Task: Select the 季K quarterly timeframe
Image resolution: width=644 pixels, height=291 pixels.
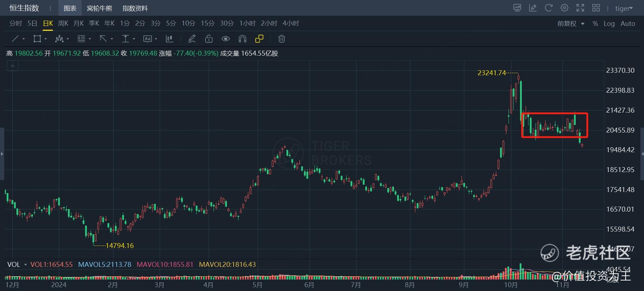Action: click(94, 23)
